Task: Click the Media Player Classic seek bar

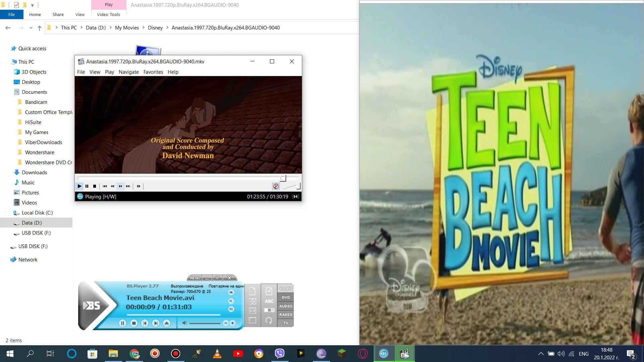Action: [x=181, y=178]
